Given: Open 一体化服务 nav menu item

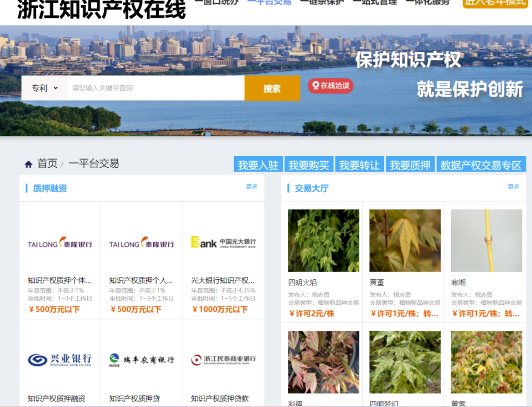Looking at the screenshot, I should click(428, 2).
